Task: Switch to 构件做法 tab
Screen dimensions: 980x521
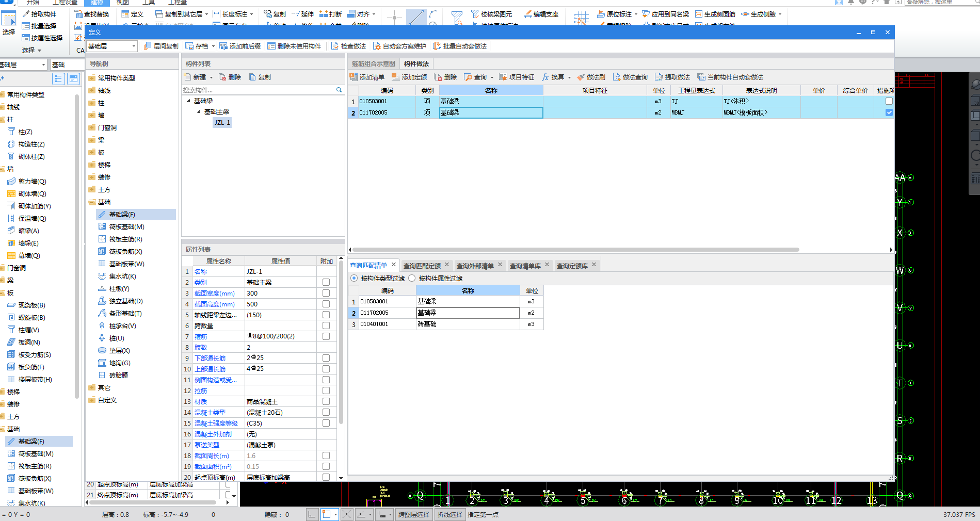Action: 416,63
